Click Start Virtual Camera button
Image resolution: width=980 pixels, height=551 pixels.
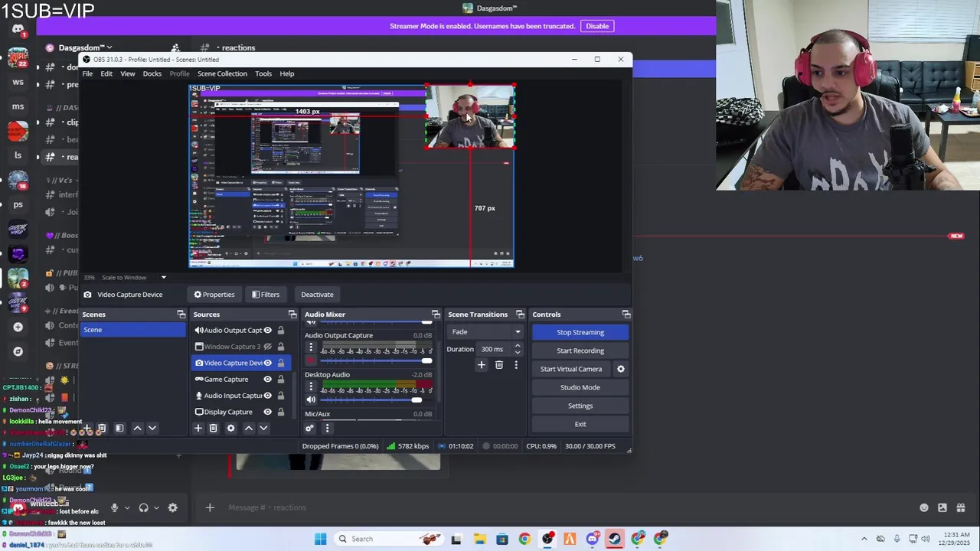pos(571,369)
